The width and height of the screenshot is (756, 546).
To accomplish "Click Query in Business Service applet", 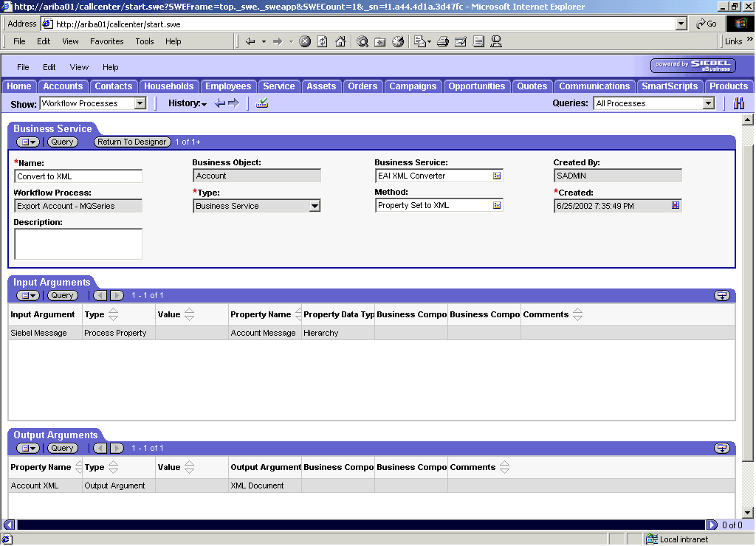I will 62,142.
